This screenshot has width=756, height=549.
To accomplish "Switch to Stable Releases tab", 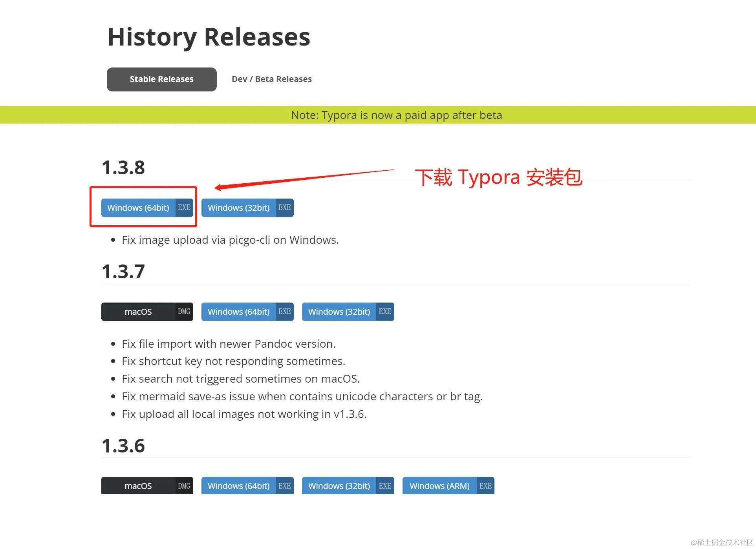I will tap(161, 79).
